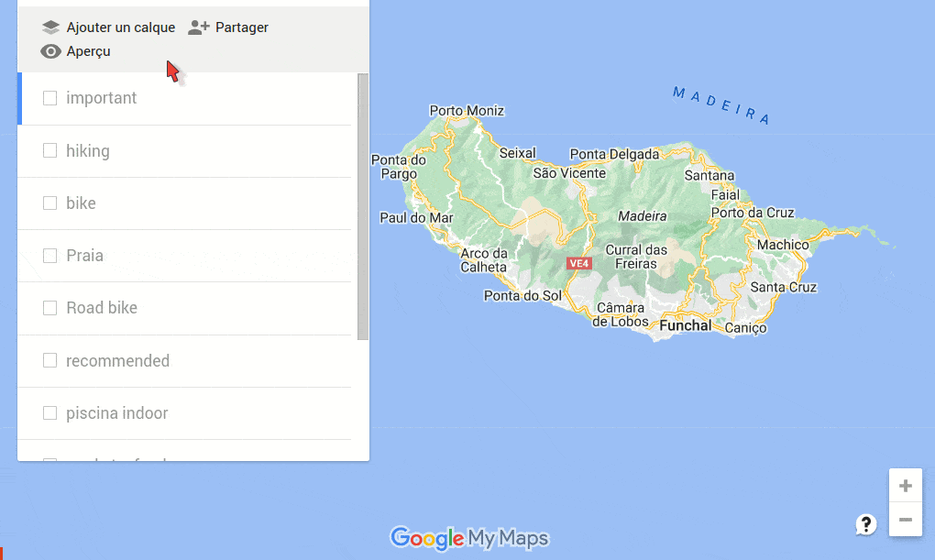Screen dimensions: 935x560
Task: Check the hiking layer checkbox
Action: [50, 150]
